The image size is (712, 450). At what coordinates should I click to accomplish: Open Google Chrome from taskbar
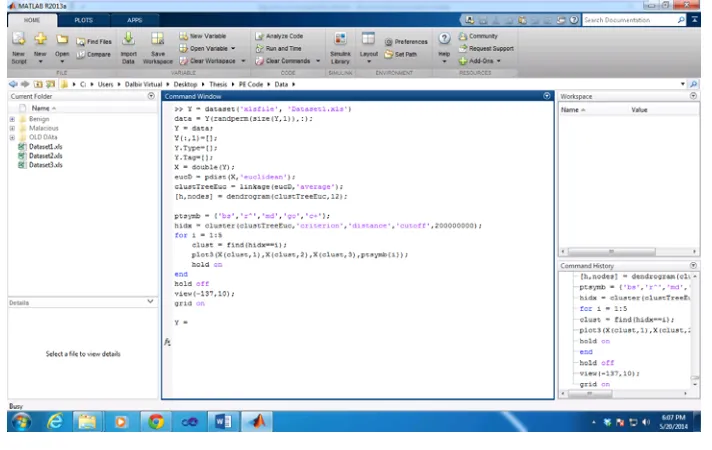coord(156,421)
